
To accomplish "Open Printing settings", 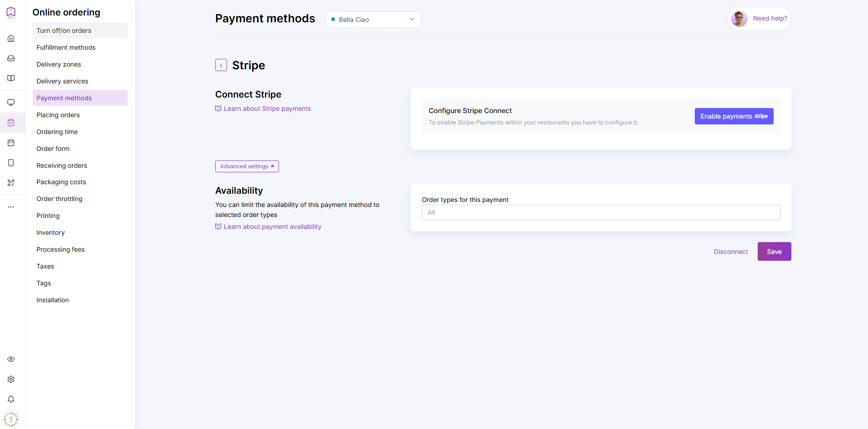I will click(x=80, y=216).
